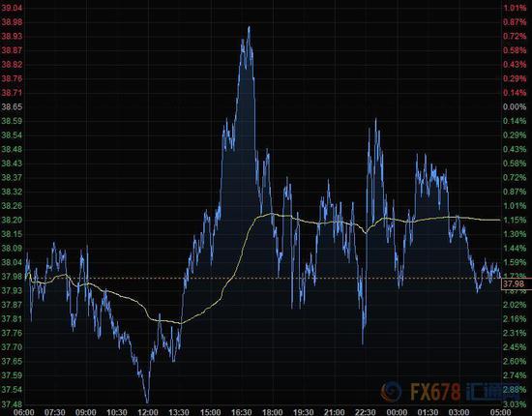Click the 0.00% percentage axis label
Image resolution: width=532 pixels, height=416 pixels.
515,106
